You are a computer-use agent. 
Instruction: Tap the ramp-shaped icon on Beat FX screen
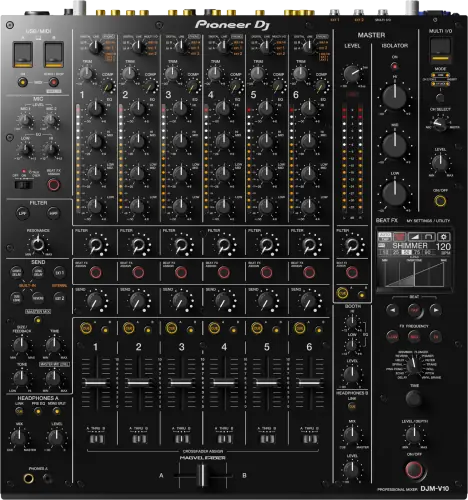click(x=414, y=237)
